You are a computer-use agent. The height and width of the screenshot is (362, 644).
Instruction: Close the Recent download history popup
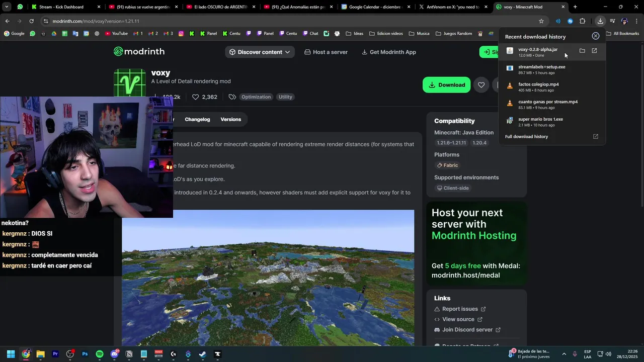(596, 36)
